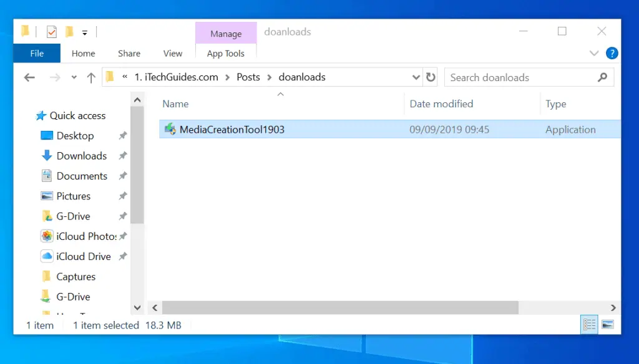Screen dimensions: 639x364
Task: Show hidden breadcrumb path chevrons
Action: tap(125, 77)
